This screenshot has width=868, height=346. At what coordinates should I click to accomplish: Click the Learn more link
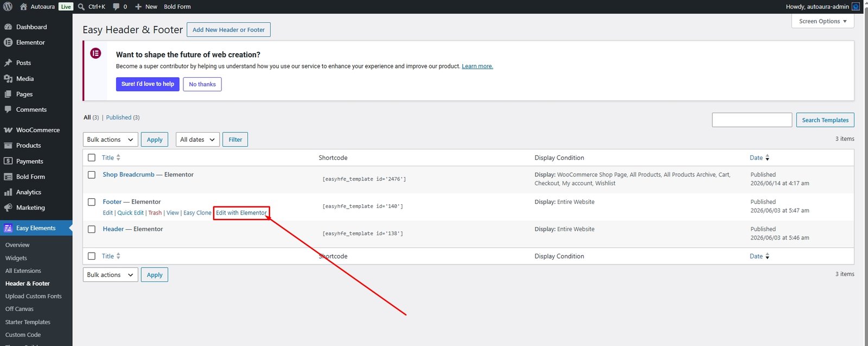[x=477, y=66]
